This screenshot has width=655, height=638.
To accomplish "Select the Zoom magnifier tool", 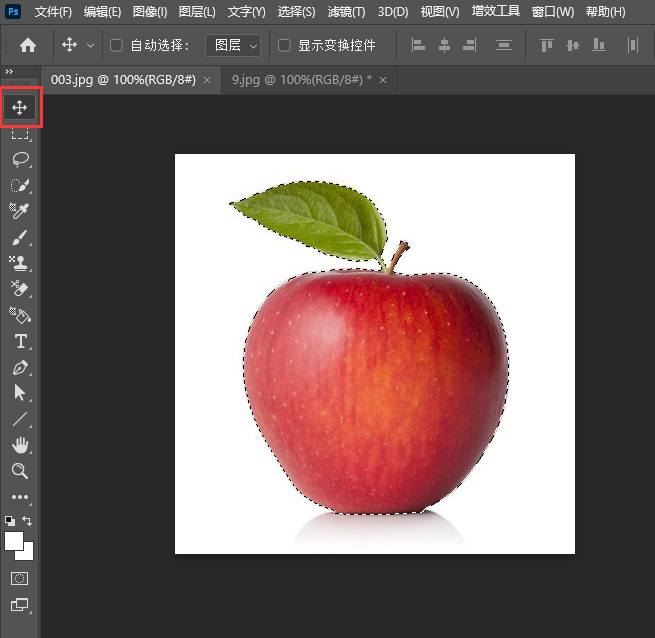I will pyautogui.click(x=20, y=471).
